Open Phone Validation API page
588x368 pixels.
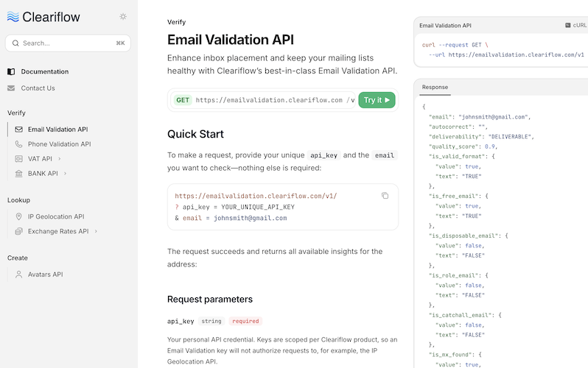coord(59,144)
